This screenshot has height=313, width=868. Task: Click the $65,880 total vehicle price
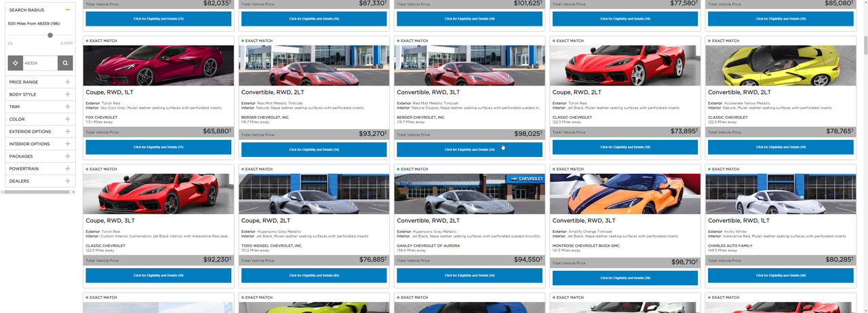coord(217,131)
